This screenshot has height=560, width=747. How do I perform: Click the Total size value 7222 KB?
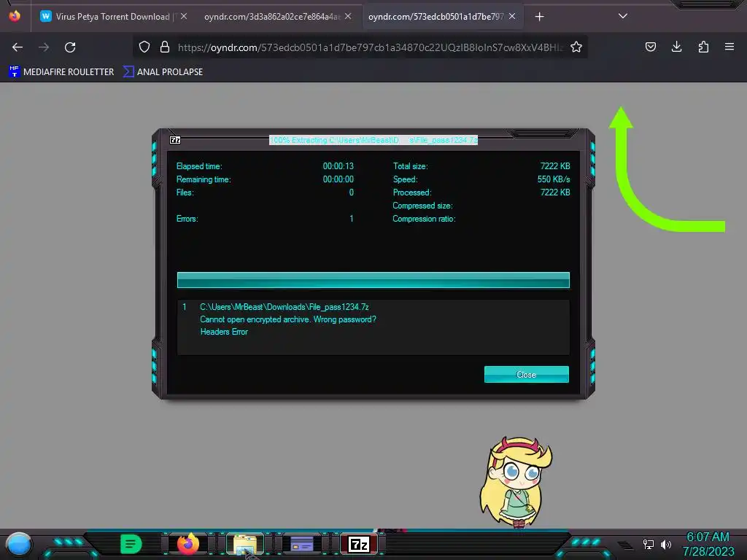coord(555,166)
